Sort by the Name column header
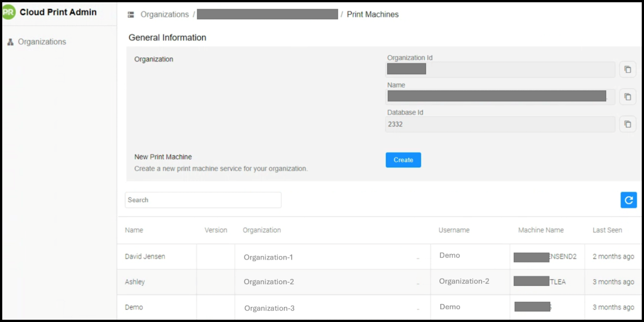 pos(134,230)
